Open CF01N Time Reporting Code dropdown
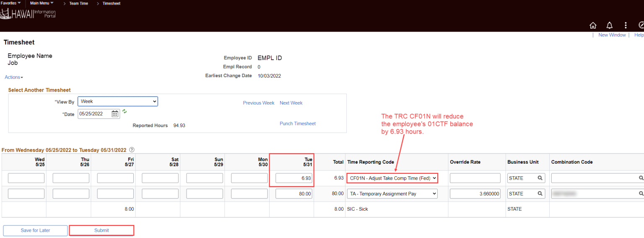The width and height of the screenshot is (644, 238). point(392,178)
